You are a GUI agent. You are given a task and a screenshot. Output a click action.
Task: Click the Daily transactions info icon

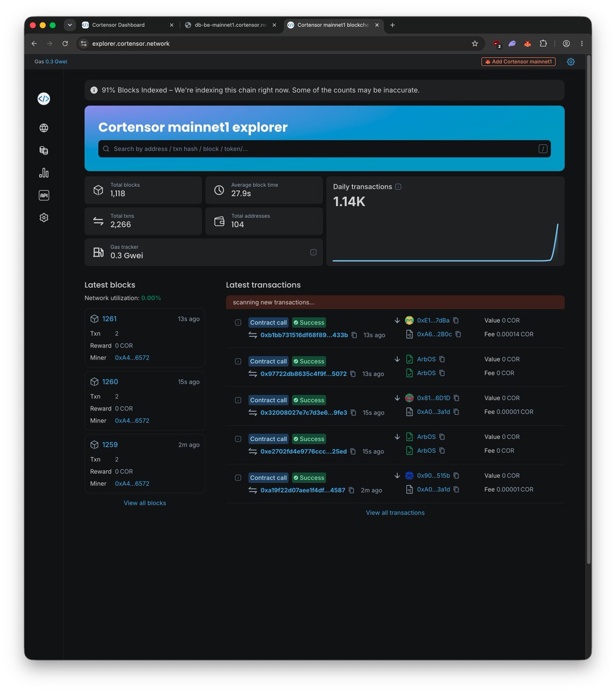click(x=398, y=187)
